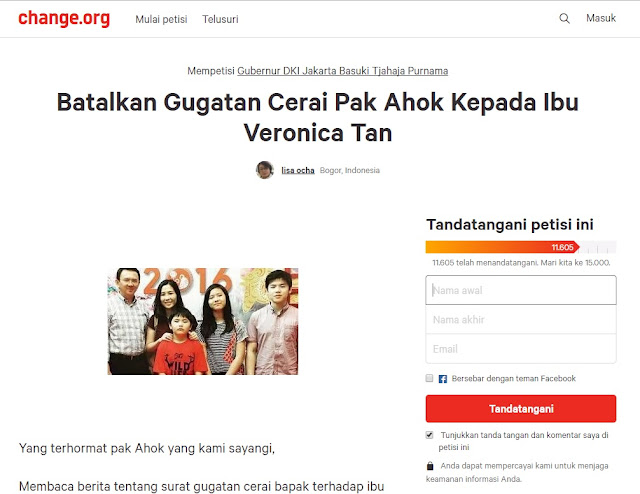
Task: Click the Facebook logo icon
Action: pyautogui.click(x=442, y=379)
